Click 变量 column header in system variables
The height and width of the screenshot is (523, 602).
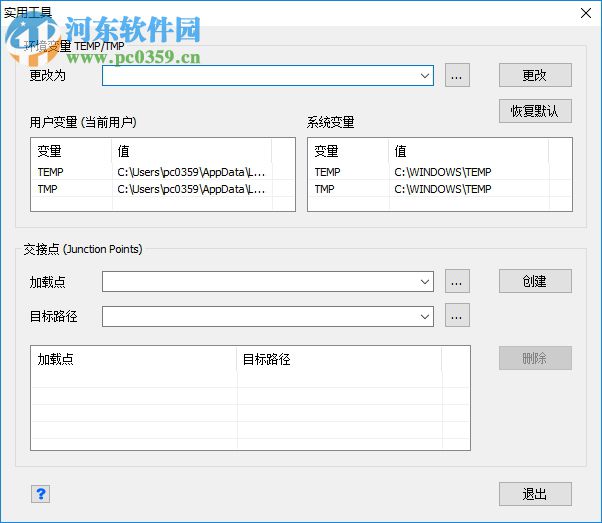pyautogui.click(x=348, y=151)
